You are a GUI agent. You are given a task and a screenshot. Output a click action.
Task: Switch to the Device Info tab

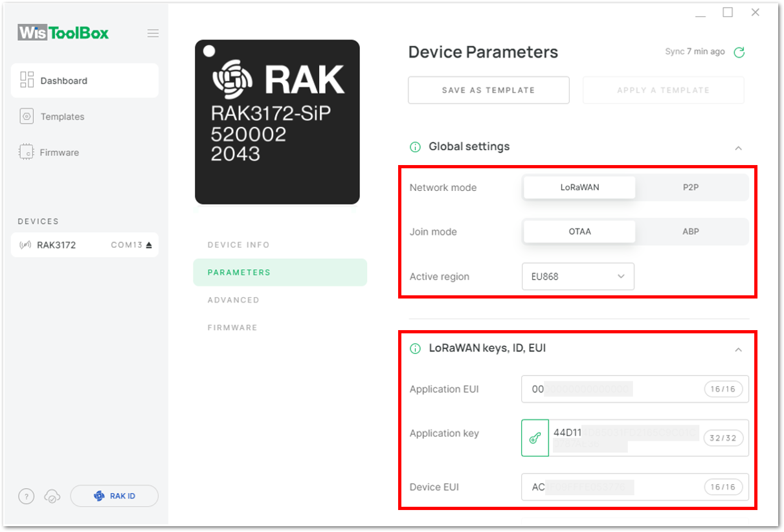click(238, 245)
